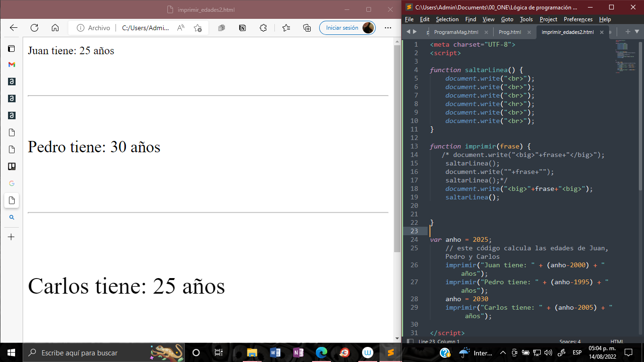
Task: Open the Windows Start menu
Action: [11, 353]
